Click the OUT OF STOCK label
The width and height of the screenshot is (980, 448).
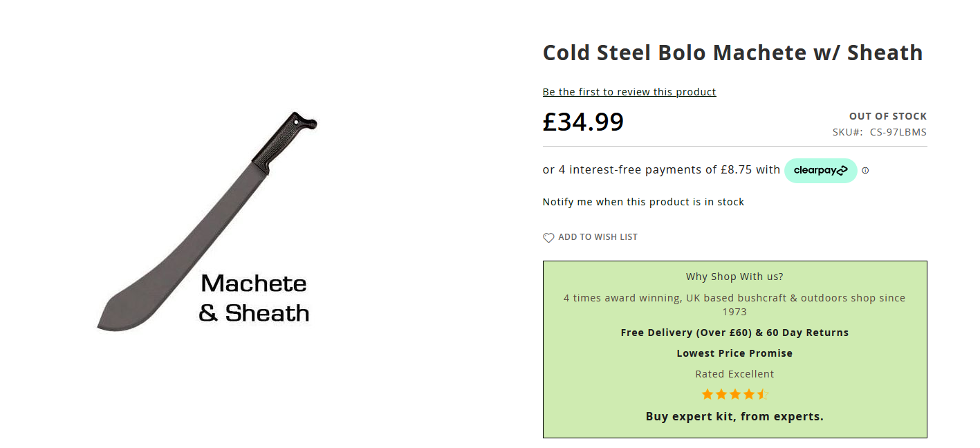coord(888,116)
